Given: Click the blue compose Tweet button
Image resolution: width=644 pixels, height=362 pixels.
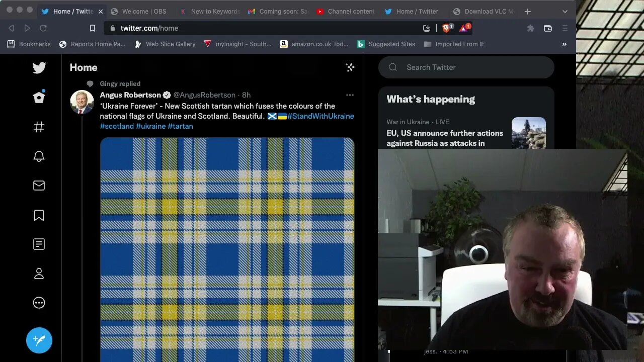Looking at the screenshot, I should coord(39,340).
